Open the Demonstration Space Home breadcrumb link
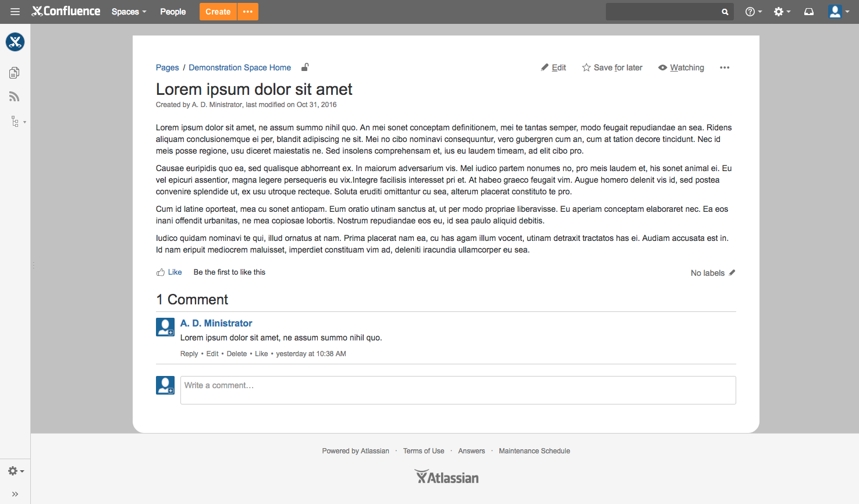The height and width of the screenshot is (504, 859). 240,68
